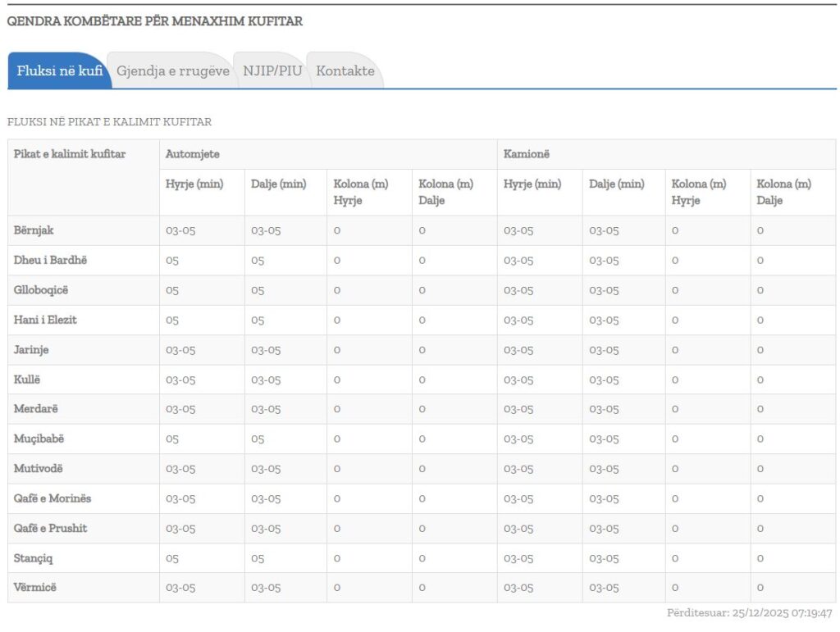Select the Bërnjak row label
The width and height of the screenshot is (840, 632).
pos(34,231)
